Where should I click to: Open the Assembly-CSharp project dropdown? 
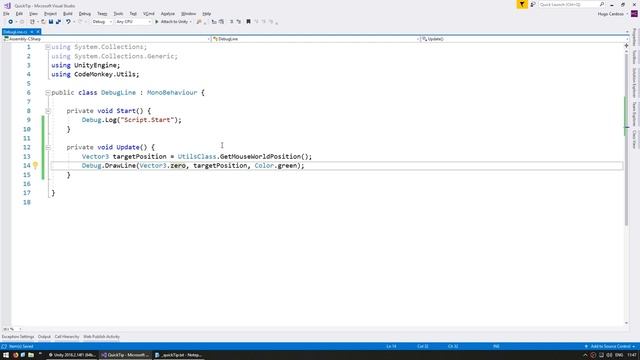[x=107, y=39]
